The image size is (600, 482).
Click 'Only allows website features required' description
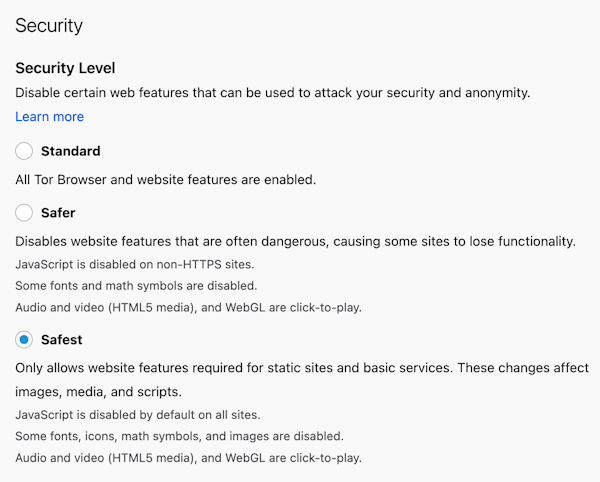(302, 368)
